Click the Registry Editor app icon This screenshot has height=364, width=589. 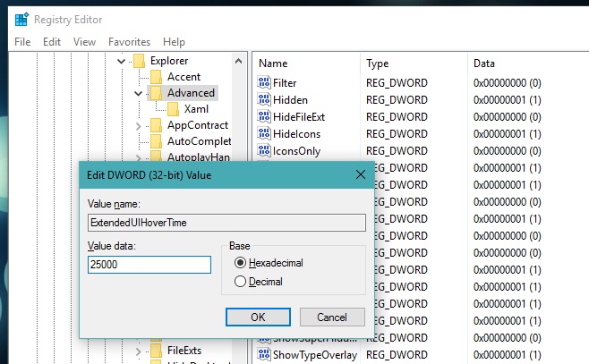(x=21, y=20)
